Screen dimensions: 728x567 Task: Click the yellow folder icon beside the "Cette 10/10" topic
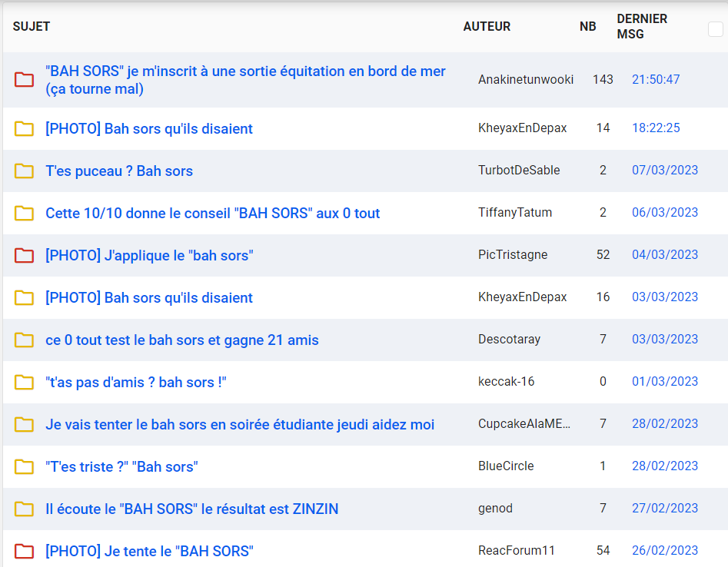tap(24, 213)
